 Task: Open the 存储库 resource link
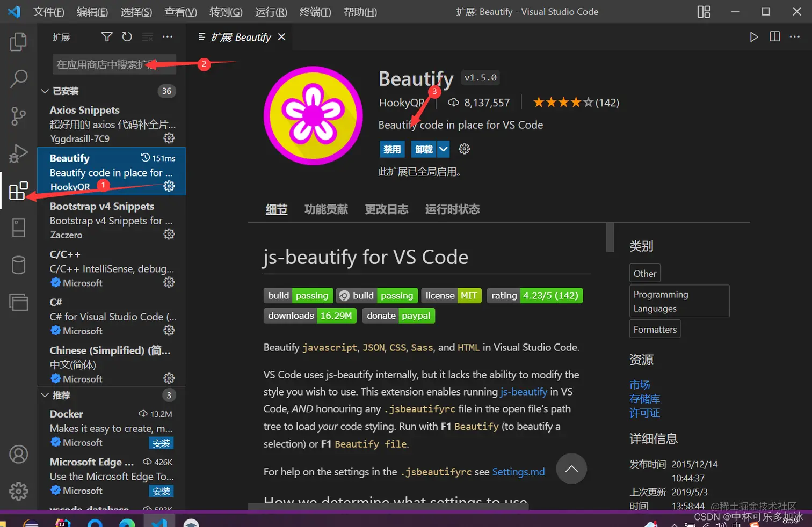[644, 399]
